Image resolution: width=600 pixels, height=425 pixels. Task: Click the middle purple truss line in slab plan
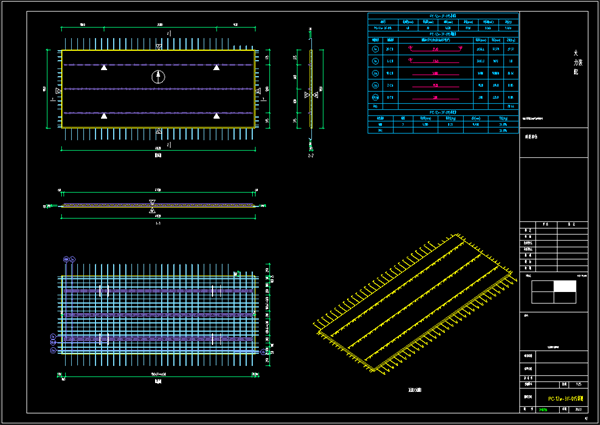pyautogui.click(x=158, y=89)
